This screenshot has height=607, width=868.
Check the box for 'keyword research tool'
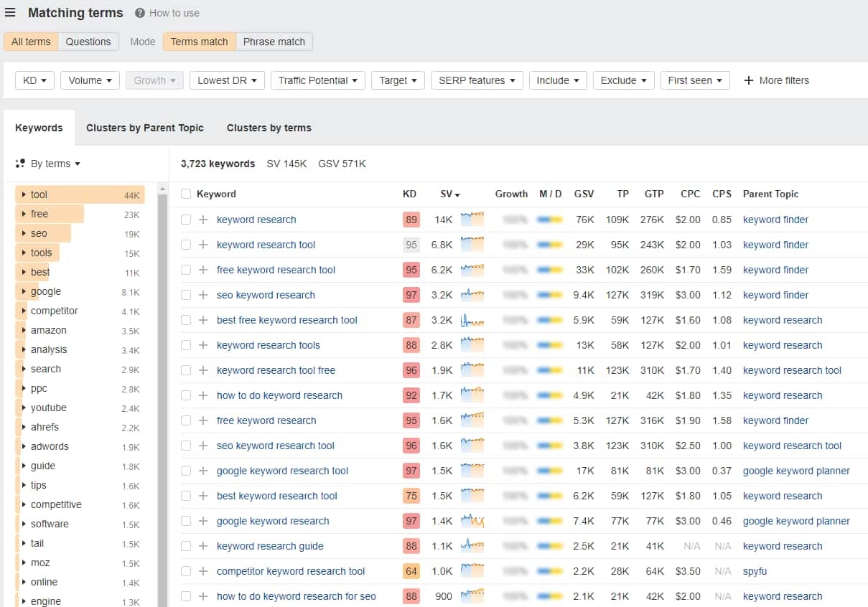click(x=186, y=245)
